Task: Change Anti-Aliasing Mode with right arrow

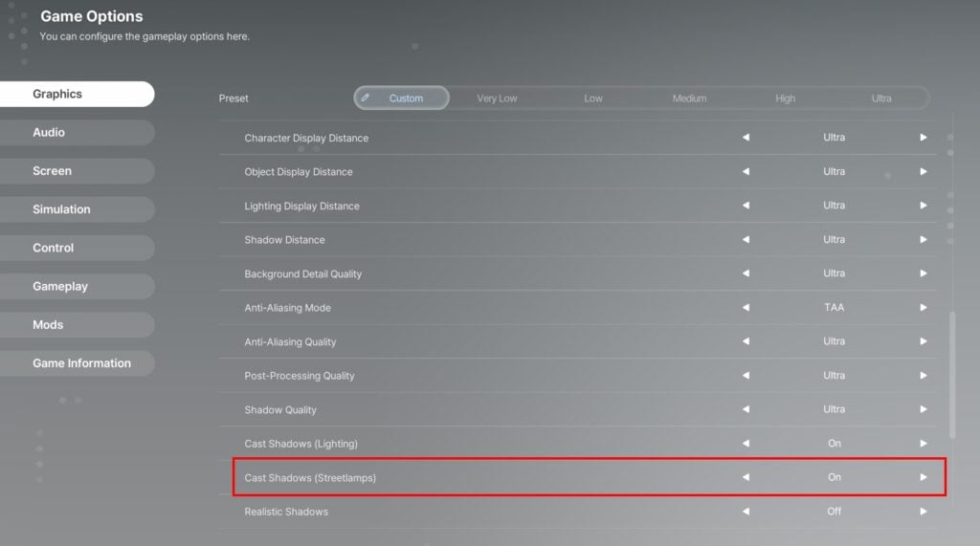Action: [x=924, y=308]
